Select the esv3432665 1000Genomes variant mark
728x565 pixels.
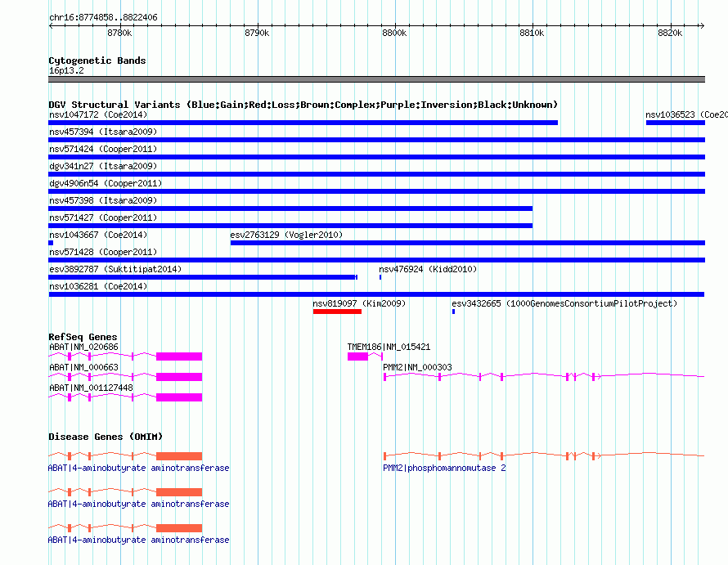[x=454, y=312]
